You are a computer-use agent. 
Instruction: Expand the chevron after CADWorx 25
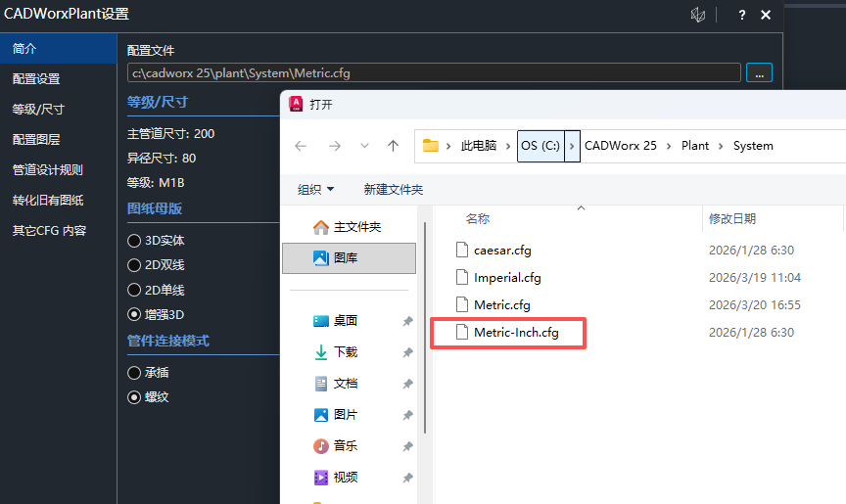669,146
